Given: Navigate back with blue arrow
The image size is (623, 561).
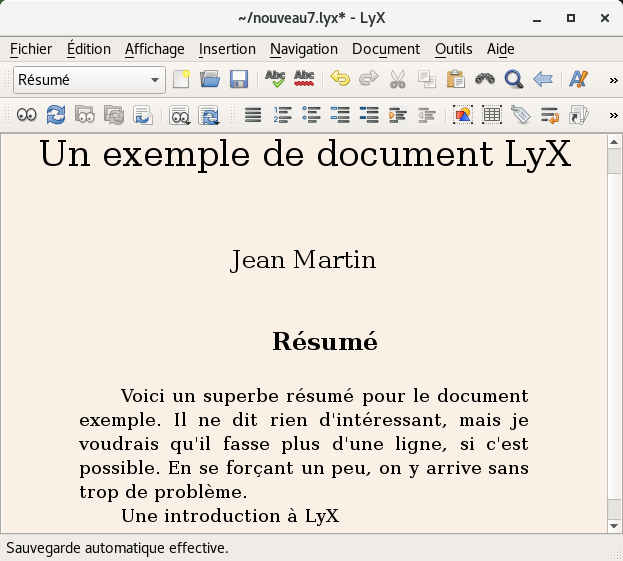Looking at the screenshot, I should click(x=543, y=79).
